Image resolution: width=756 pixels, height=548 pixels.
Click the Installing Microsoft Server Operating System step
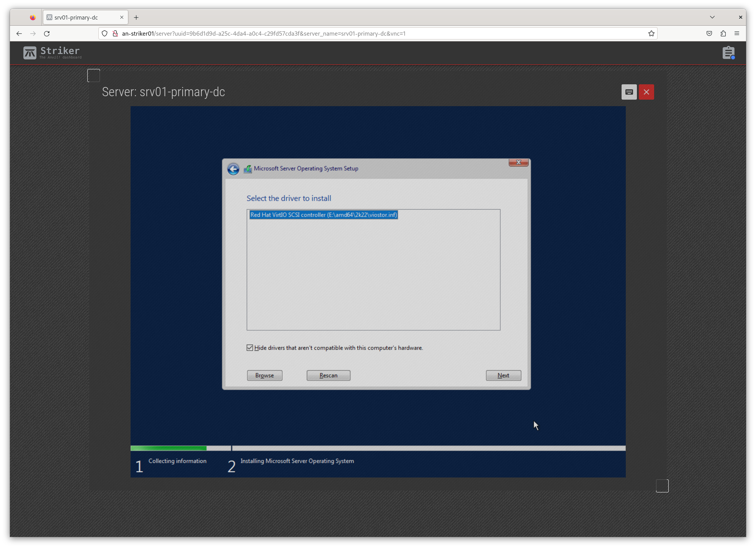click(x=297, y=461)
